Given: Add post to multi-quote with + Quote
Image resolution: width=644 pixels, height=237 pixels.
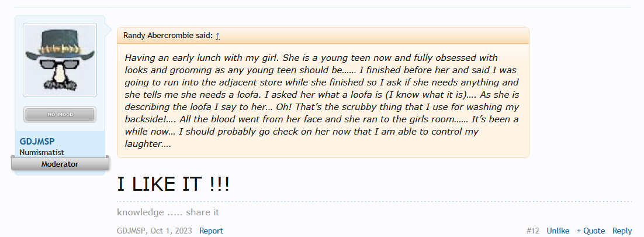Looking at the screenshot, I should point(591,231).
